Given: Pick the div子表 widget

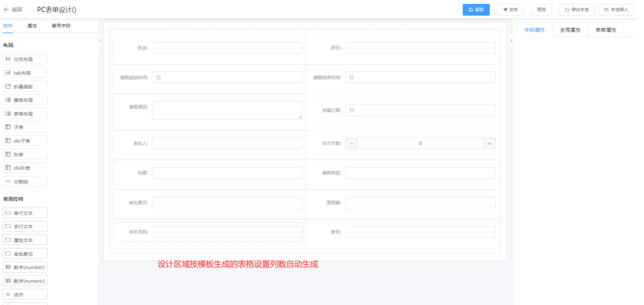Looking at the screenshot, I should [x=25, y=141].
